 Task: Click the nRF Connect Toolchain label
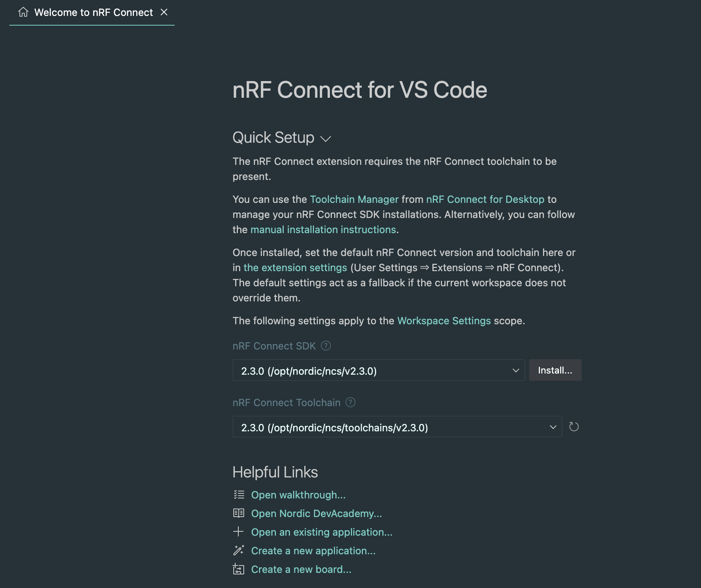[286, 403]
